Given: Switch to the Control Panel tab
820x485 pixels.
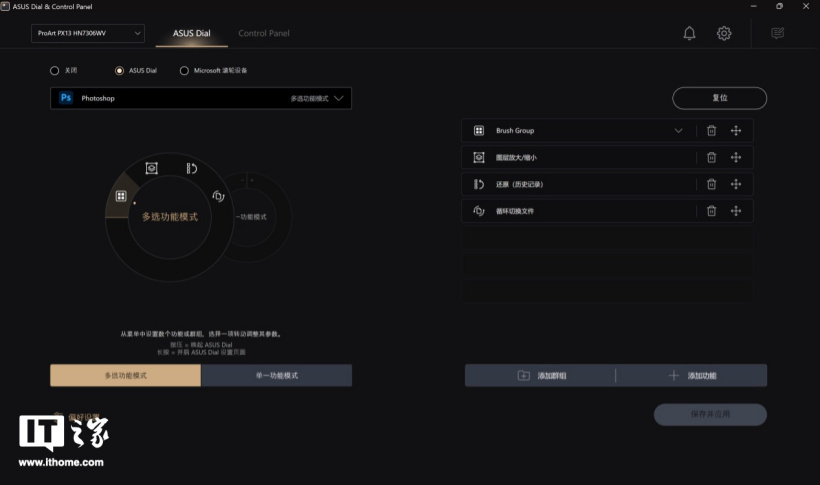Looking at the screenshot, I should click(x=264, y=33).
